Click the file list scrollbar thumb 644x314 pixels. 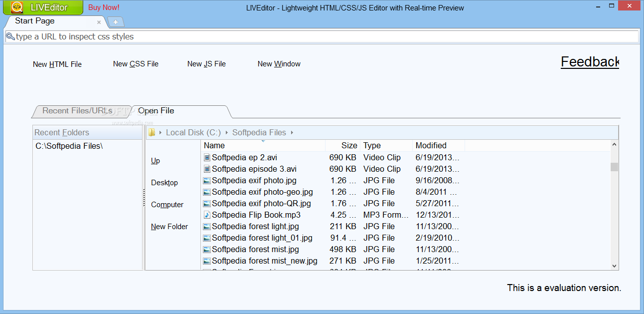coord(614,167)
